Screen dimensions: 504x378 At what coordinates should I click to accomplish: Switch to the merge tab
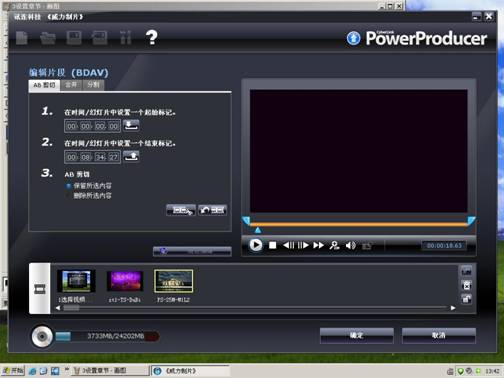tap(71, 85)
